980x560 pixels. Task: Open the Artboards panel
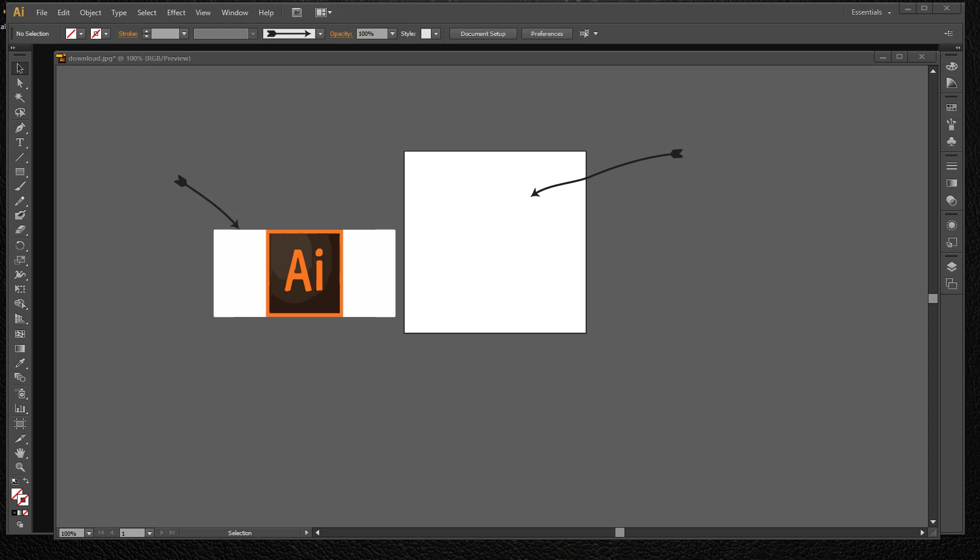click(x=952, y=284)
